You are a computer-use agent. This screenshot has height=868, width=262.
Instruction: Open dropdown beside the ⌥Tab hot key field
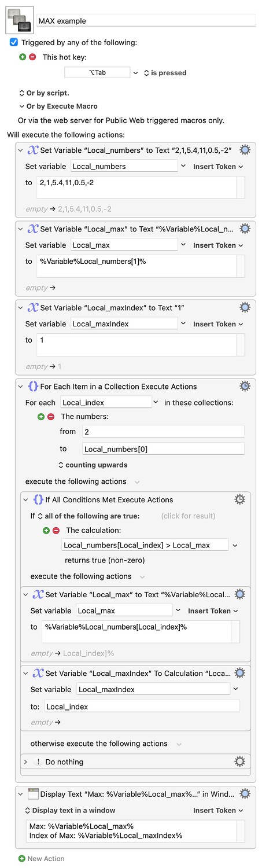tap(136, 73)
